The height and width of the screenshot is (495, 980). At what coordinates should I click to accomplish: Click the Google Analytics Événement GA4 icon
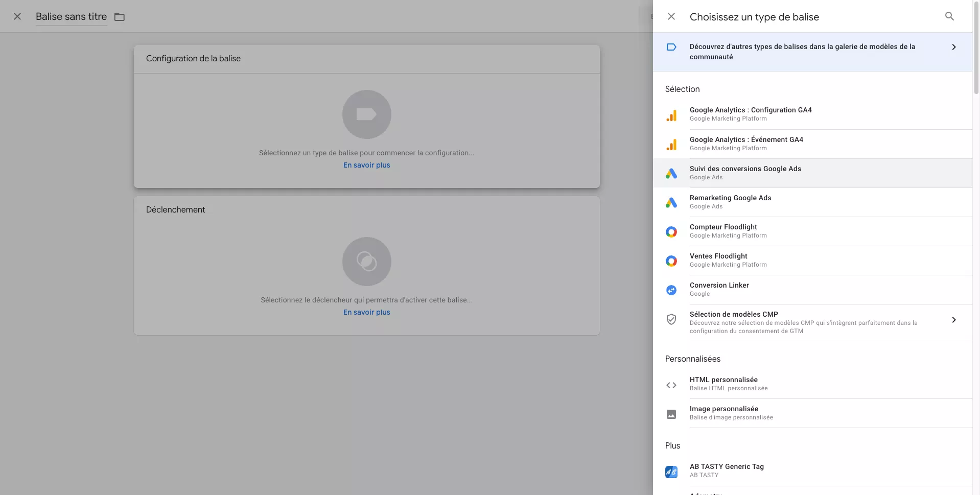coord(672,144)
